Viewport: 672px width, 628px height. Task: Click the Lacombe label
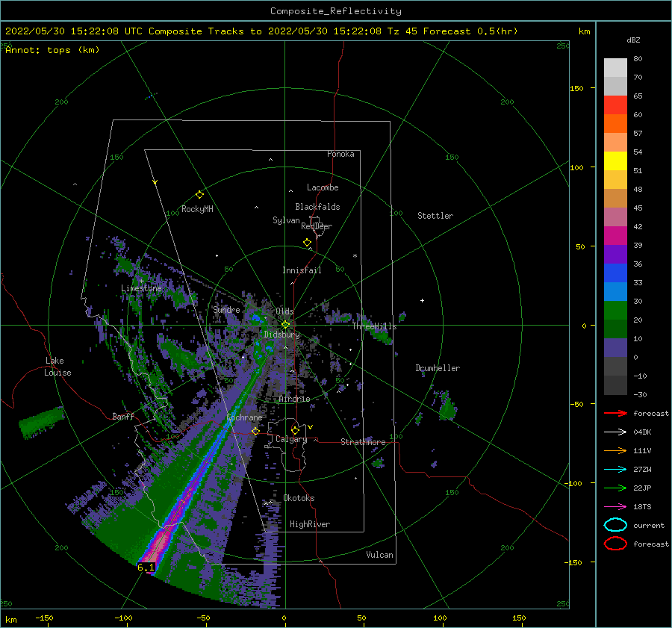pyautogui.click(x=323, y=187)
